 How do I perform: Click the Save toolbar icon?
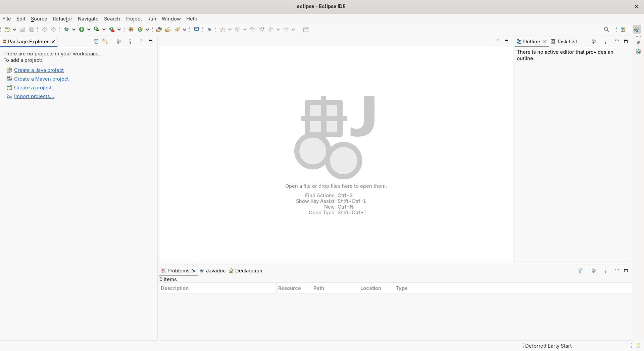coord(22,30)
